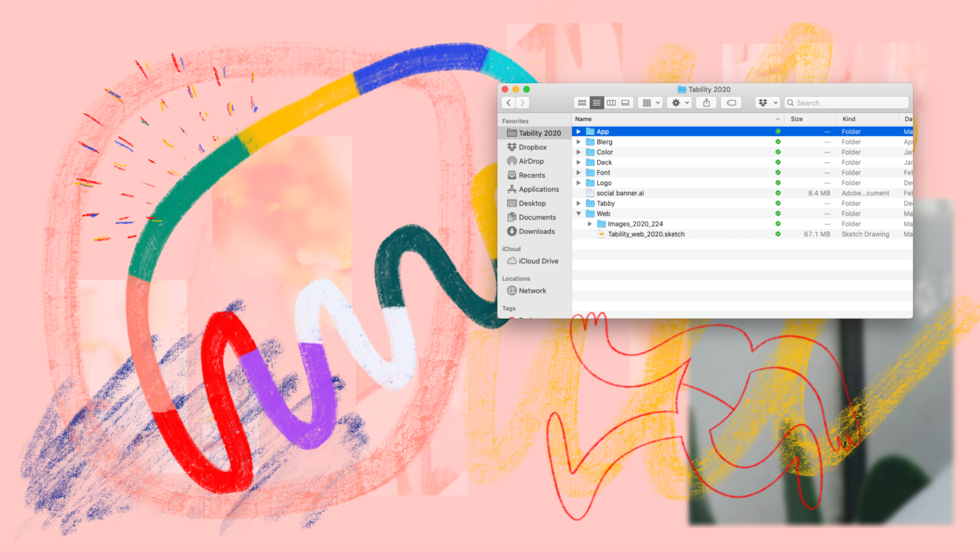Screen dimensions: 980x551
Task: Switch to column view in toolbar
Action: [x=611, y=103]
